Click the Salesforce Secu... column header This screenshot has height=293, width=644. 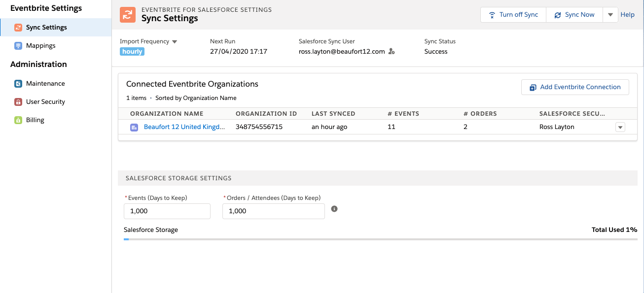pos(572,114)
